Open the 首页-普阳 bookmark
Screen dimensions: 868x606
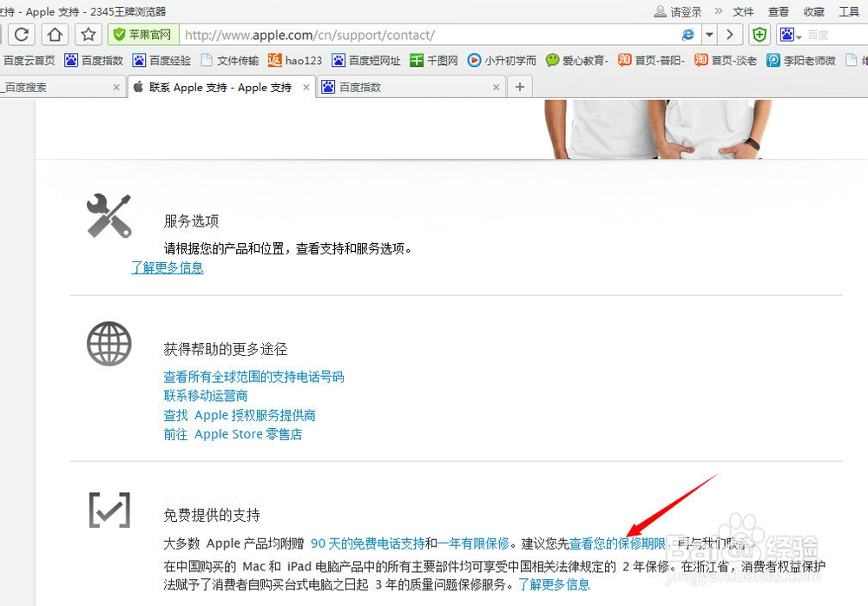[x=652, y=61]
